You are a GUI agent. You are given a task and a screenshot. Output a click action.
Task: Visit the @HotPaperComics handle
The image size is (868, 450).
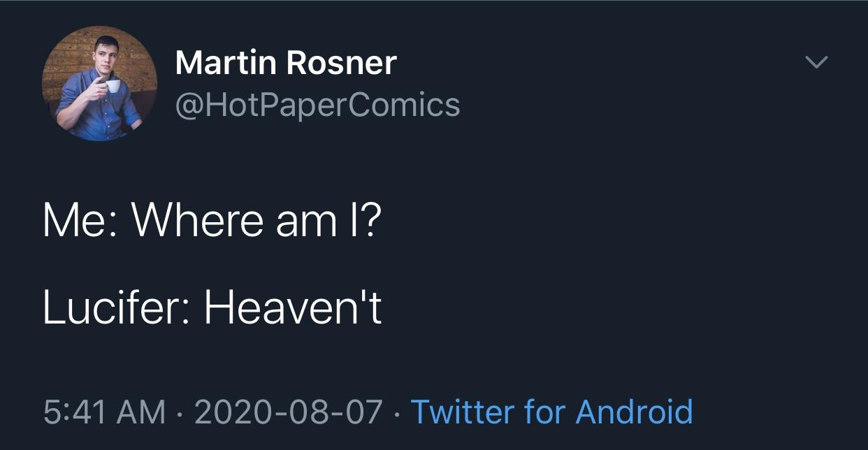[317, 105]
